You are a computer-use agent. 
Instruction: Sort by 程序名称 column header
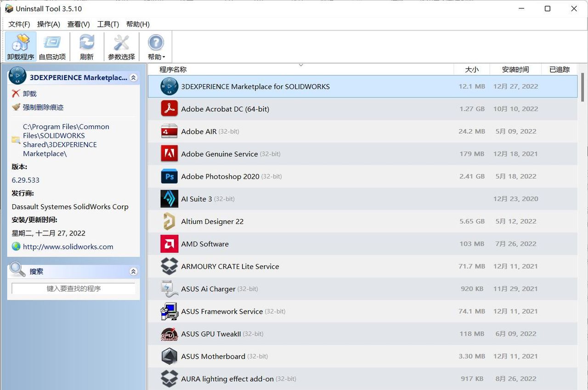click(300, 69)
